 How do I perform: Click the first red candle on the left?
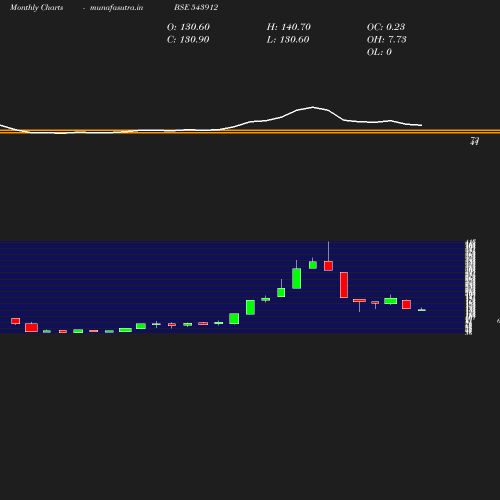pyautogui.click(x=16, y=321)
